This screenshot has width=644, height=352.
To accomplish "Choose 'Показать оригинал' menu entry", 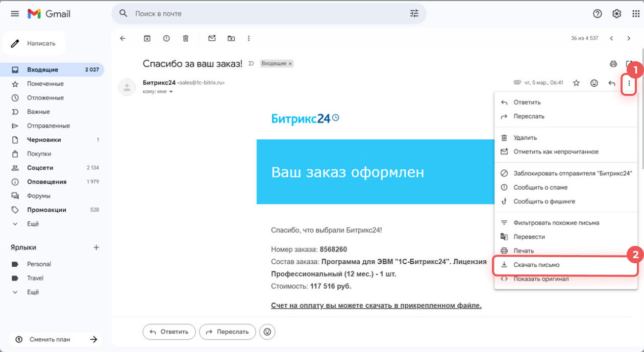I will pos(541,279).
